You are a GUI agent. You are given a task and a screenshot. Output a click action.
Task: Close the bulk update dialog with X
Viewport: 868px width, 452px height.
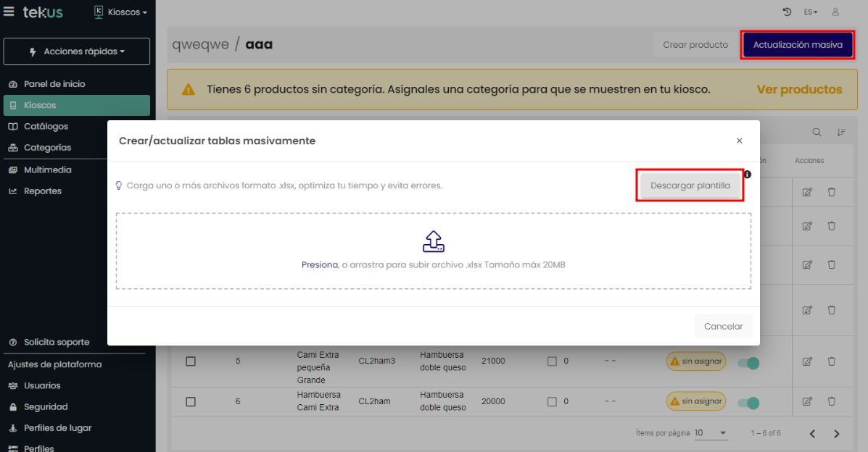point(739,141)
